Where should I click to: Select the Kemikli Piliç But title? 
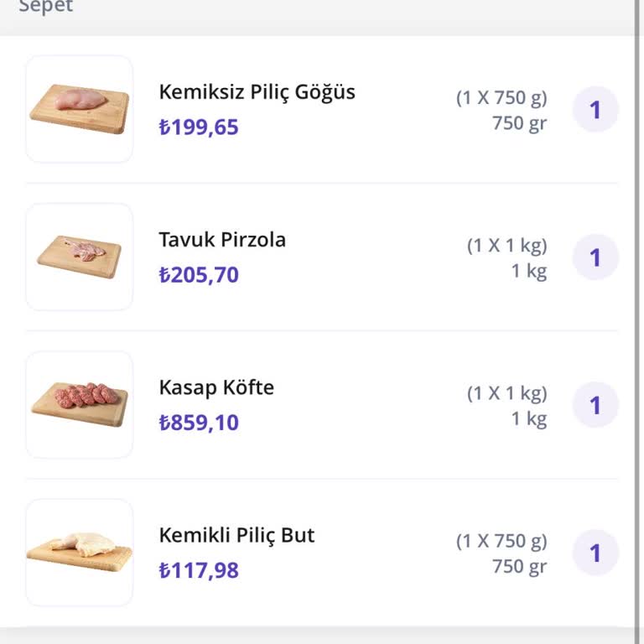[x=236, y=535]
